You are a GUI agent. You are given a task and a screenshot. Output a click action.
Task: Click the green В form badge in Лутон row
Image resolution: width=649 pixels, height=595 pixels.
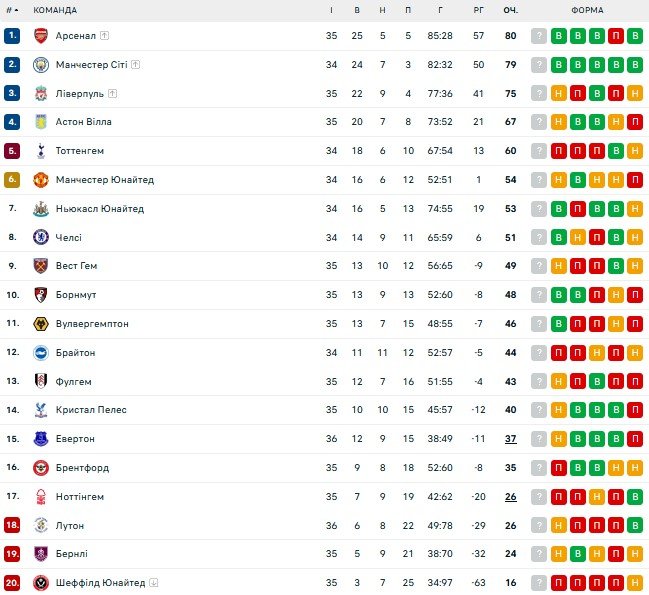click(635, 525)
